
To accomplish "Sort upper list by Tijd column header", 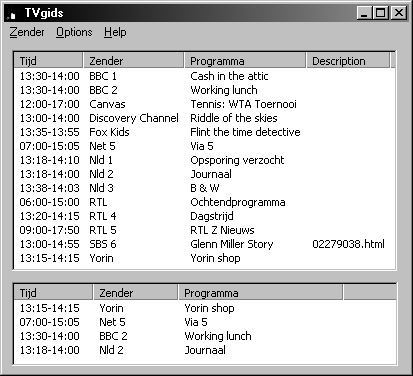I will (48, 61).
